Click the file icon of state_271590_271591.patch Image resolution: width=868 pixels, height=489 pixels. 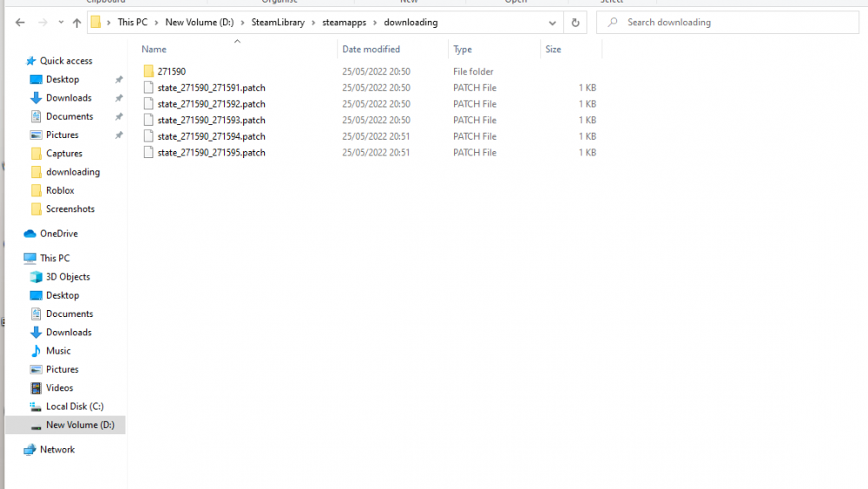coord(148,88)
